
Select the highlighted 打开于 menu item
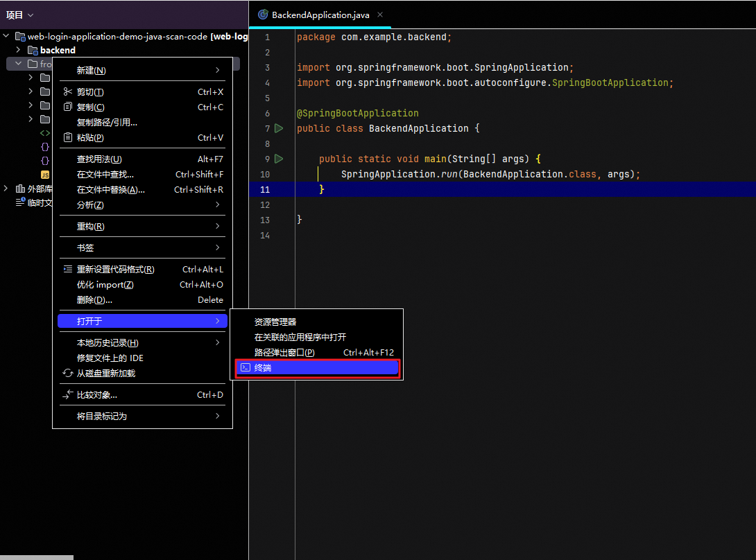142,321
